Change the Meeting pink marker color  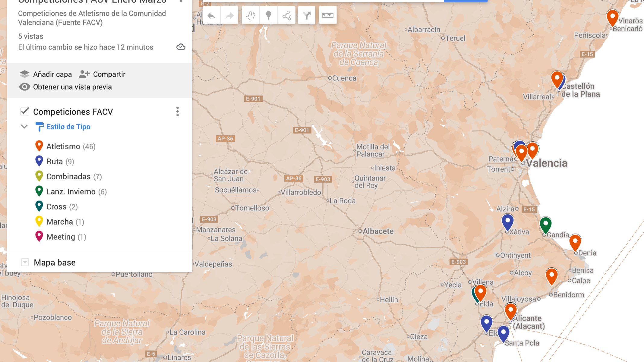click(x=39, y=237)
